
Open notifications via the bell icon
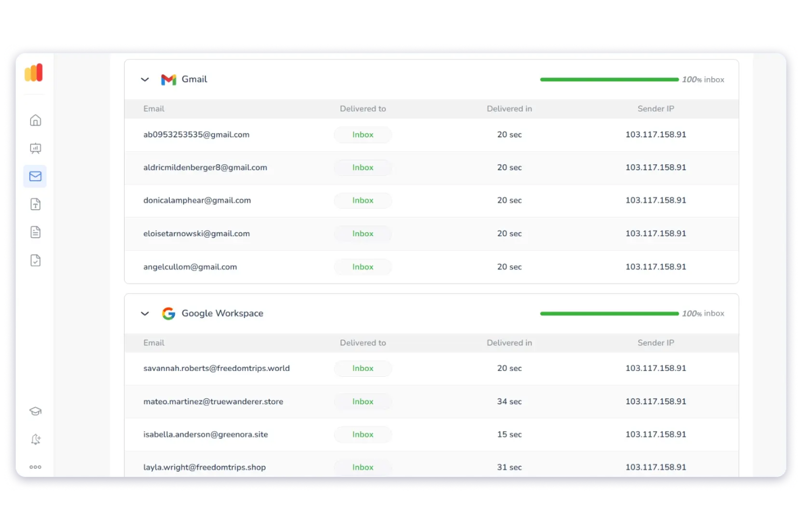click(x=35, y=439)
